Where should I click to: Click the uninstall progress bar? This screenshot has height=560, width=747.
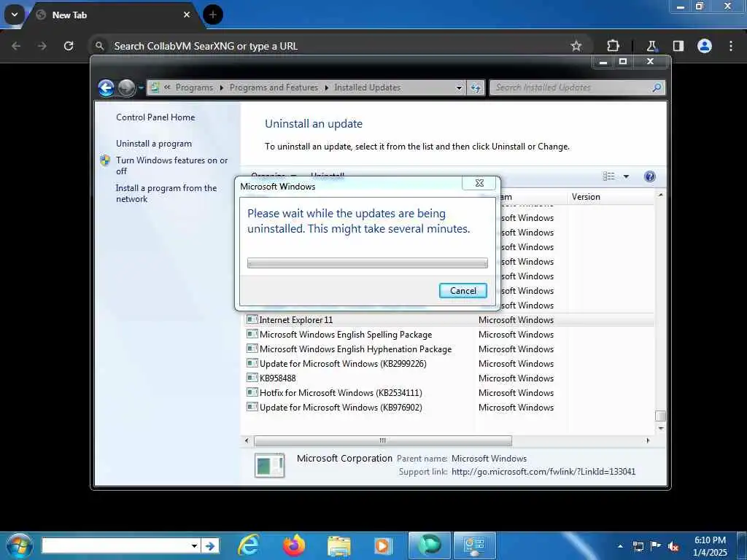[368, 262]
